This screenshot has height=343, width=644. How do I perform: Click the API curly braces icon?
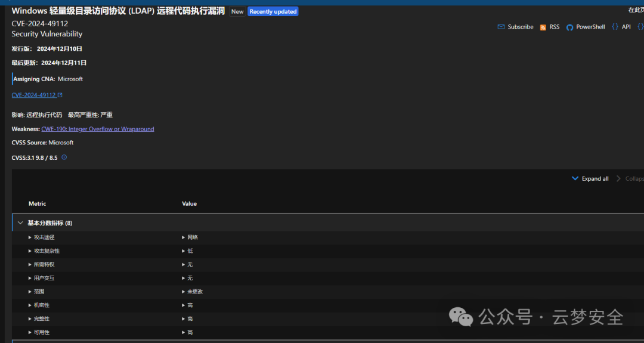pos(615,27)
